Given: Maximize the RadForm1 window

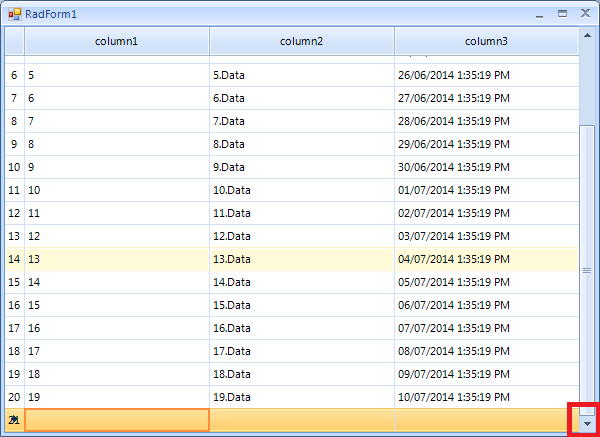Looking at the screenshot, I should (x=562, y=14).
